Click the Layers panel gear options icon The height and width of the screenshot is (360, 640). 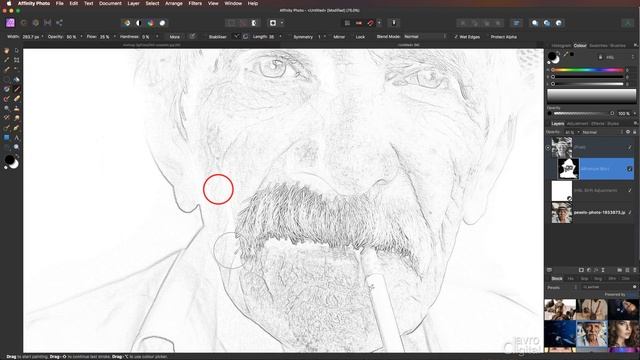point(628,132)
